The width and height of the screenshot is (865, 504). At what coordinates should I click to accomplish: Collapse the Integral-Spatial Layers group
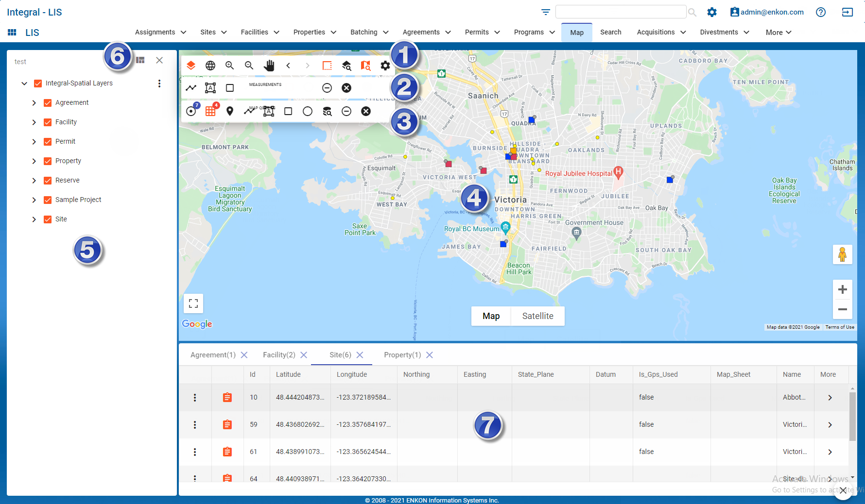tap(24, 84)
